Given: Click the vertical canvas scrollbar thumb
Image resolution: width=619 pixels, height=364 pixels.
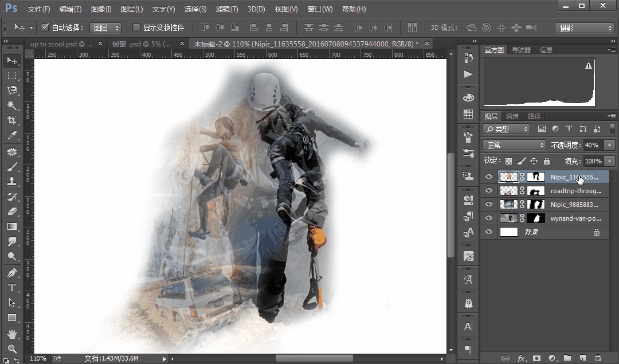Looking at the screenshot, I should (451, 205).
